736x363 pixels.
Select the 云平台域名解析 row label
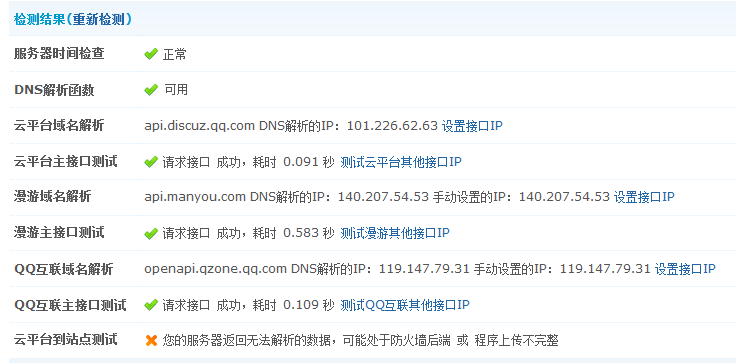point(59,126)
